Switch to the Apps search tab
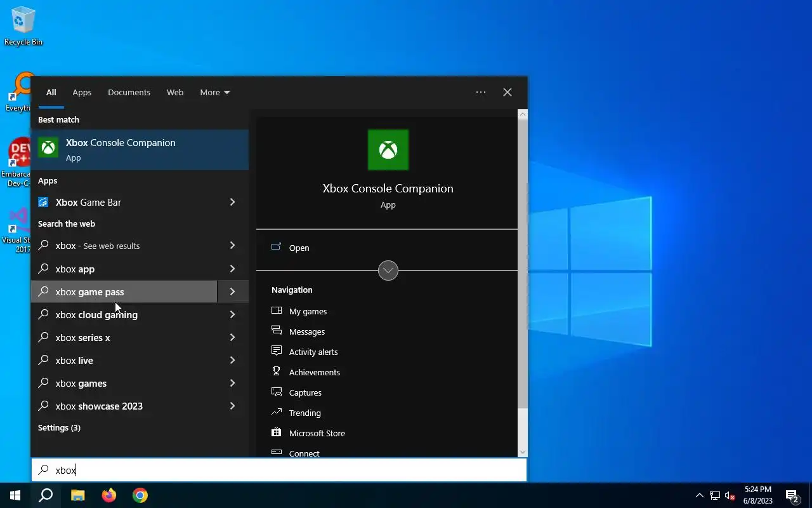This screenshot has width=812, height=508. tap(82, 92)
